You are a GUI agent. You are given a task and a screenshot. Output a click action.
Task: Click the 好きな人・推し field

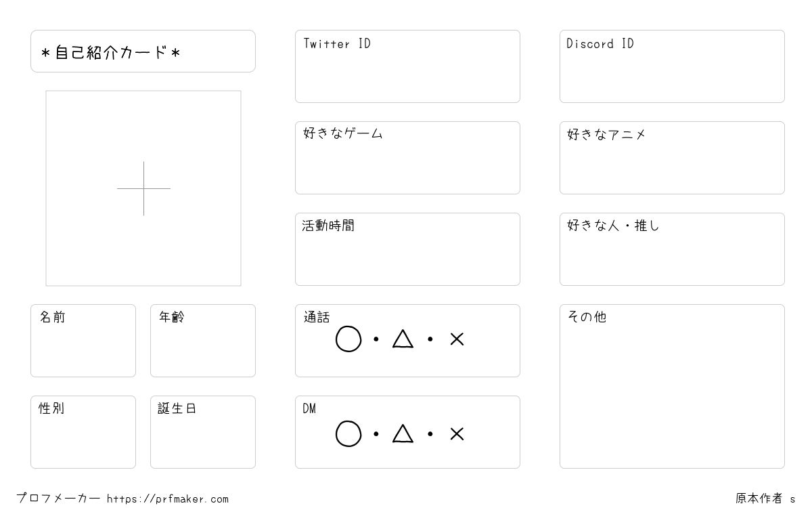coord(672,249)
